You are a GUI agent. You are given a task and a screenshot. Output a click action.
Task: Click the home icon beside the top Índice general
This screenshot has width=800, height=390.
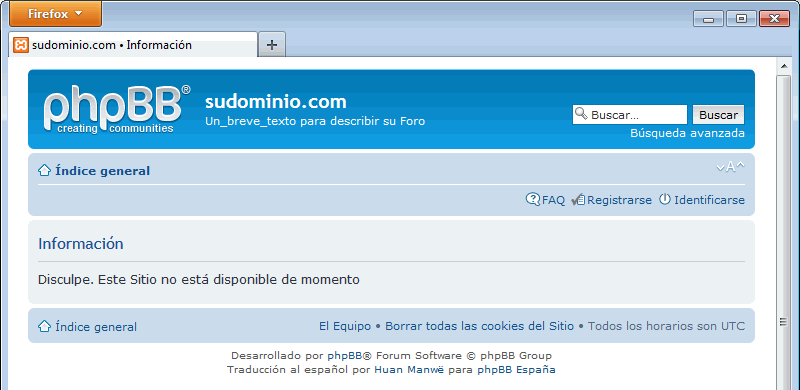(44, 170)
